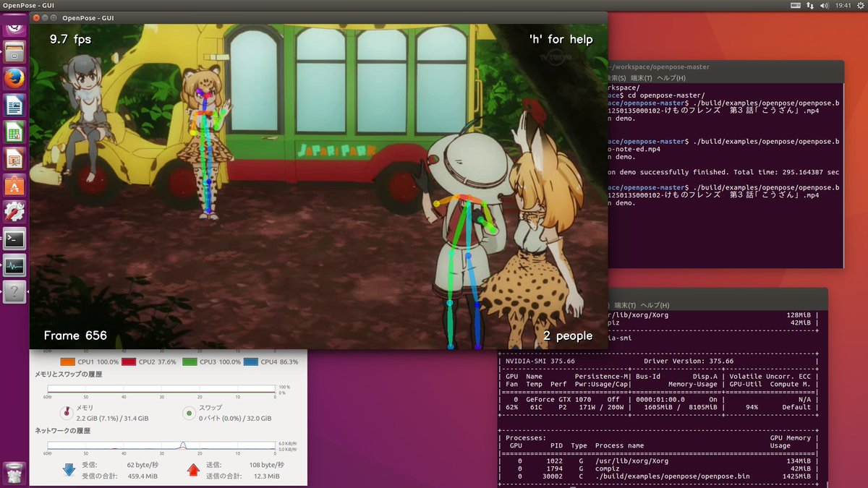Open LibreOffice Writer from the launcher

tap(14, 106)
